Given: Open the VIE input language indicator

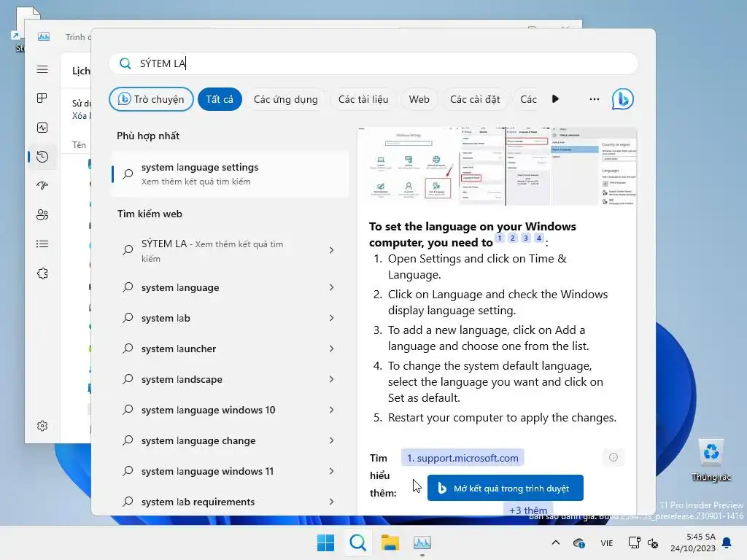Looking at the screenshot, I should pyautogui.click(x=606, y=542).
